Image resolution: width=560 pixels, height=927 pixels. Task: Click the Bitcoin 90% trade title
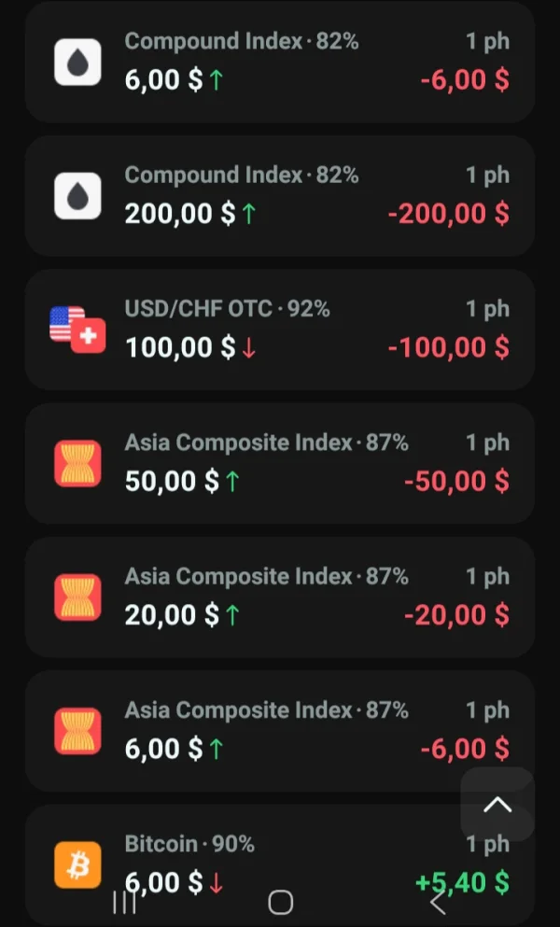[189, 844]
